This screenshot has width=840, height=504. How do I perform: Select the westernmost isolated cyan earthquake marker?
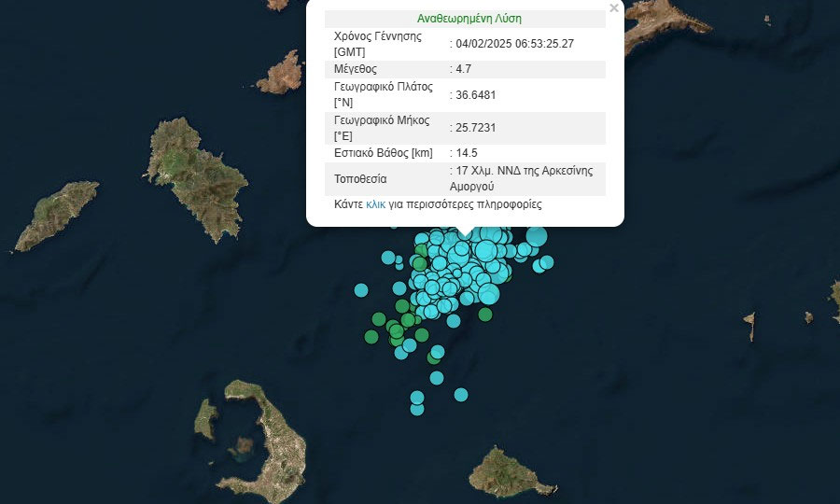(361, 290)
